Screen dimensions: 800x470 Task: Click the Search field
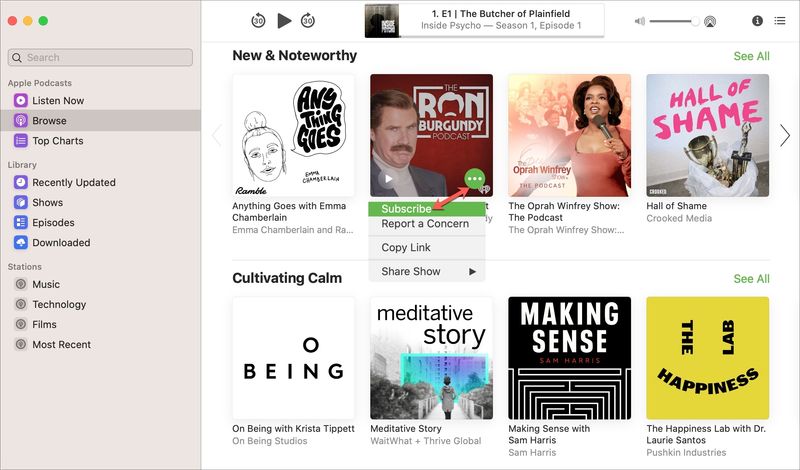coord(100,57)
